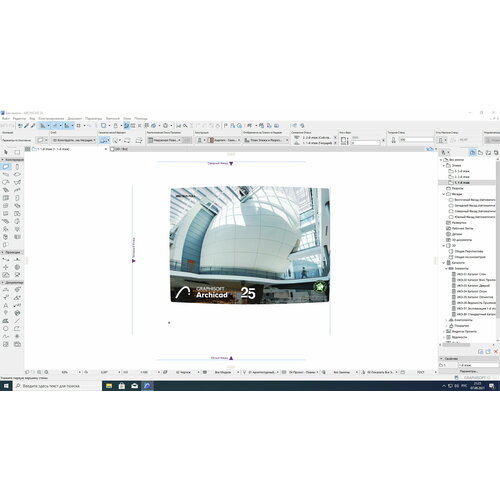Open the Помощь menu
Image resolution: width=500 pixels, height=500 pixels.
pyautogui.click(x=141, y=118)
